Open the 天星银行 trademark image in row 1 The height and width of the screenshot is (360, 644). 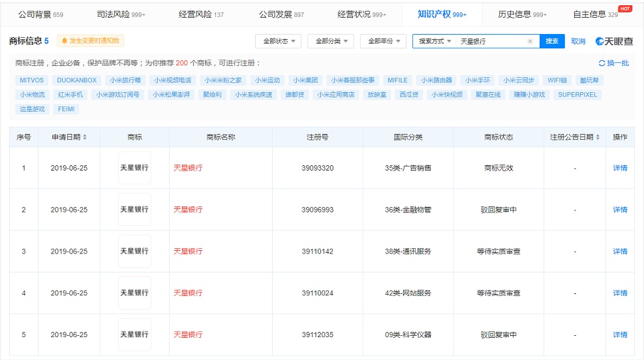[134, 168]
